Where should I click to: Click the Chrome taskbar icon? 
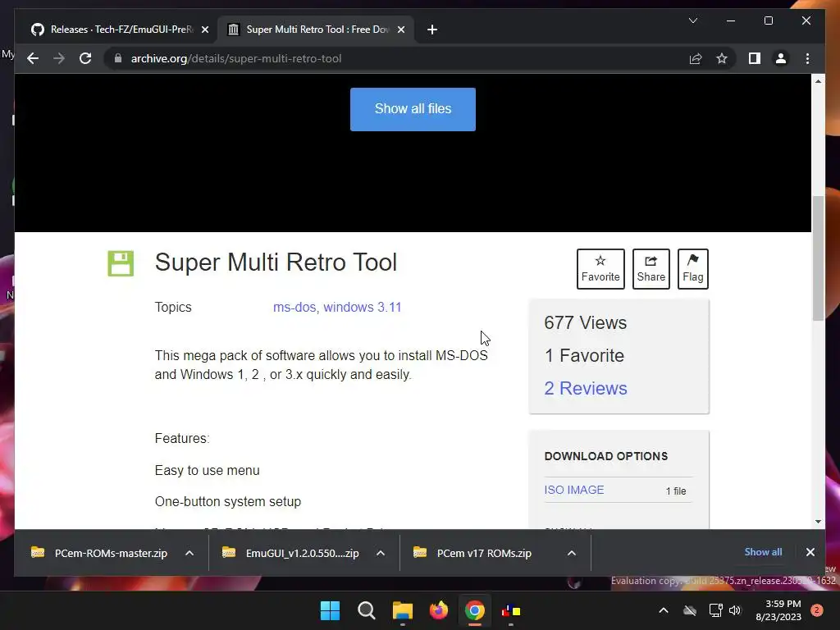click(x=475, y=610)
